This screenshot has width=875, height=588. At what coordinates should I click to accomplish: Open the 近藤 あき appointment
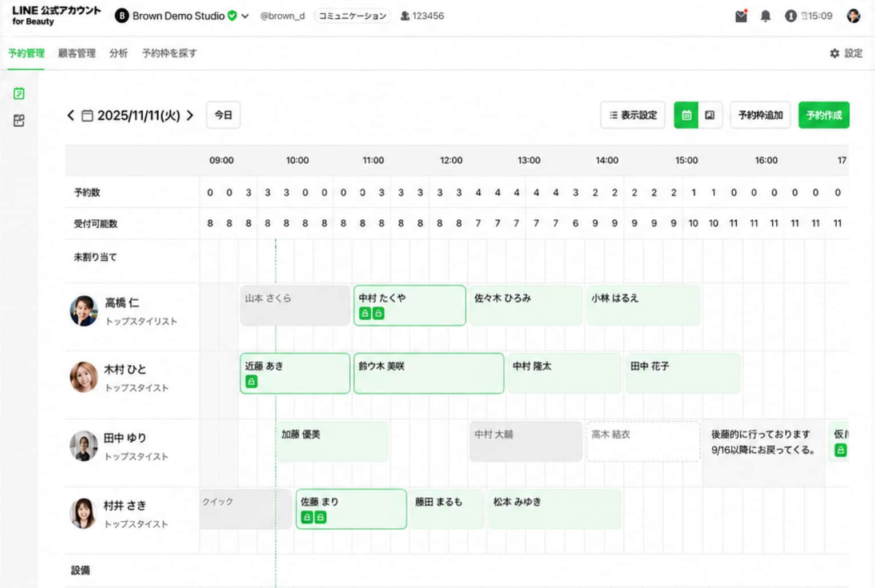point(295,373)
